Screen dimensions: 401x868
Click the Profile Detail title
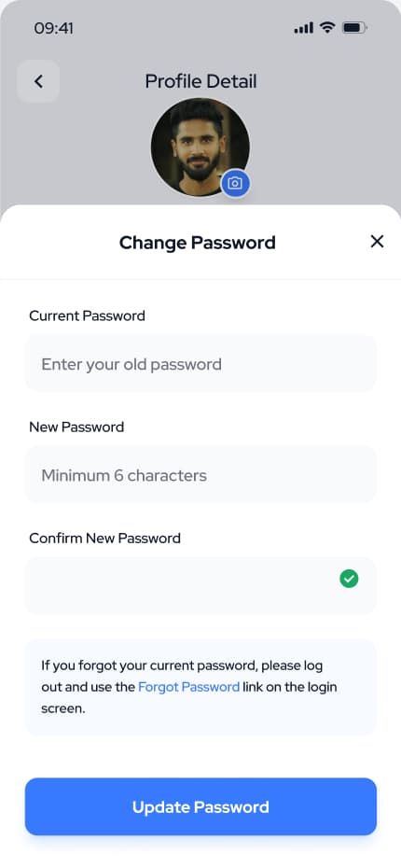click(x=200, y=81)
